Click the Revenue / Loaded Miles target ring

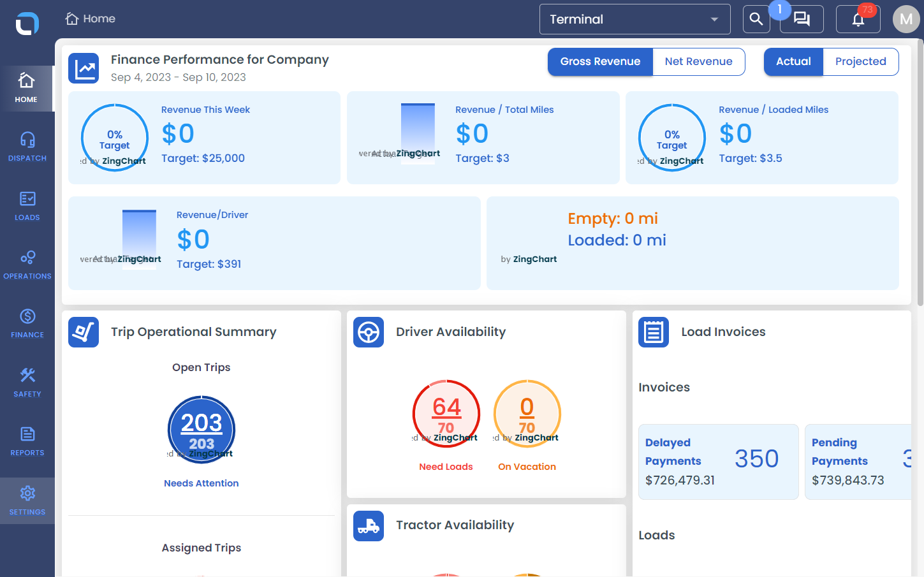[x=672, y=138]
